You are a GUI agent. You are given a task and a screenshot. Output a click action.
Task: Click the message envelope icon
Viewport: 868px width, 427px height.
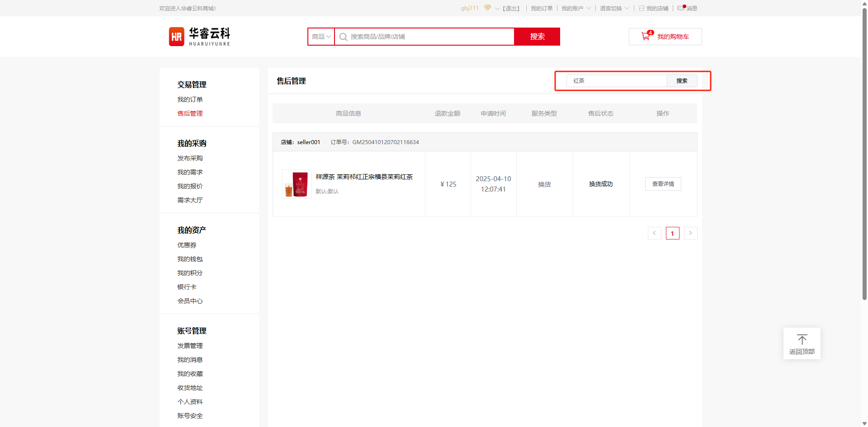(681, 8)
